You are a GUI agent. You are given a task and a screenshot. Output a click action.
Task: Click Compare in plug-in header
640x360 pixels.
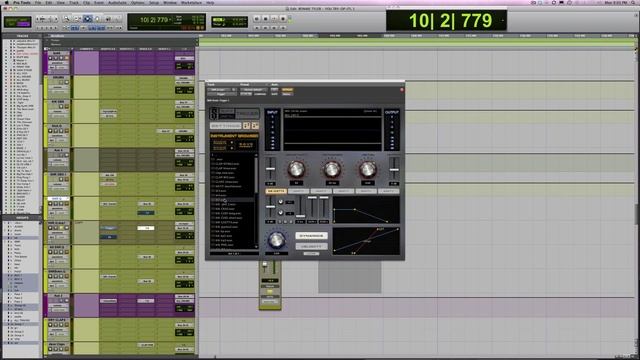pyautogui.click(x=260, y=94)
